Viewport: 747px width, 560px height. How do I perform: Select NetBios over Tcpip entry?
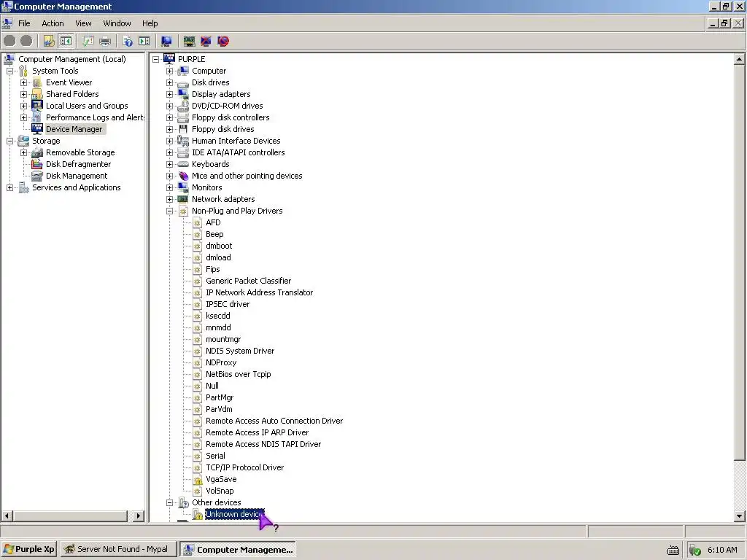point(239,374)
